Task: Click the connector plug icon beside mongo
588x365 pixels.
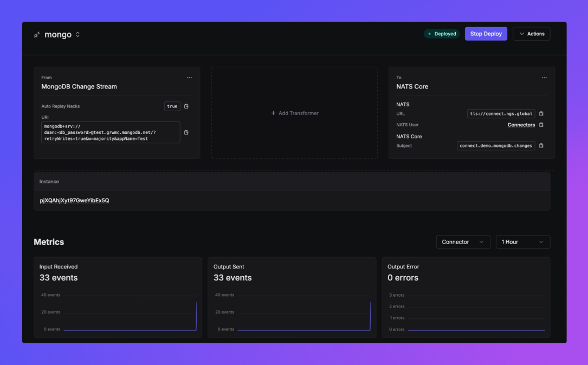Action: (37, 35)
